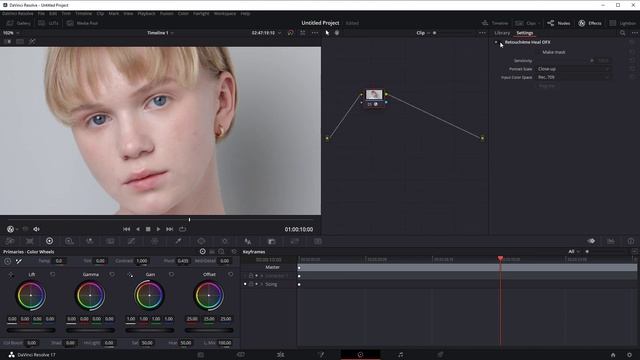The height and width of the screenshot is (360, 640).
Task: Pick black point for Lift
Action: coord(11,275)
